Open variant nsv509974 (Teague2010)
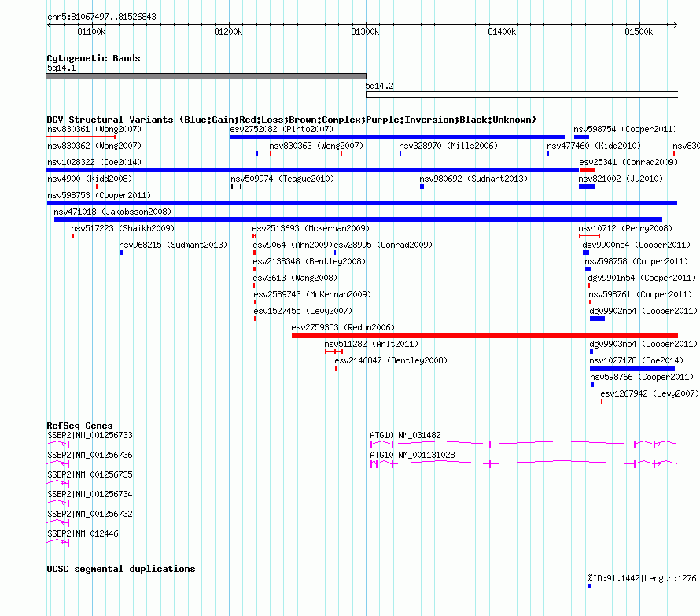 [282, 179]
